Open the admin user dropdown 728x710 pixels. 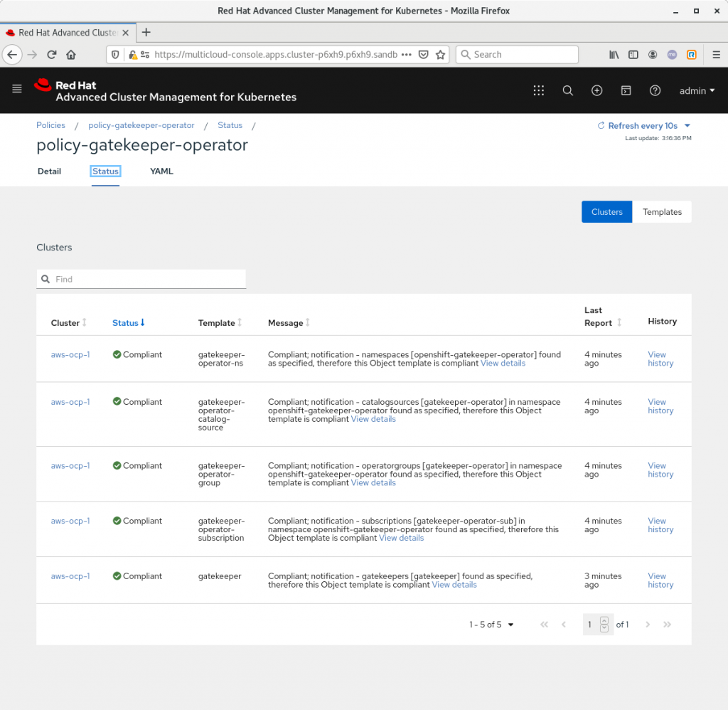pos(697,91)
